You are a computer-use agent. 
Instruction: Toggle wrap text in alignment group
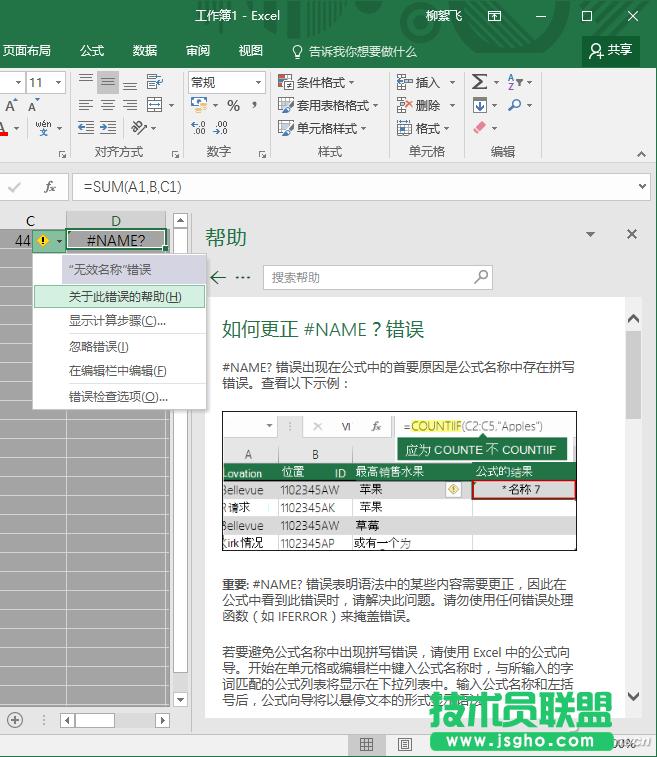click(x=154, y=82)
